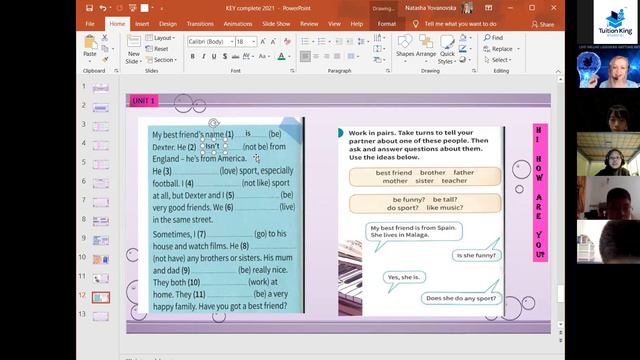The width and height of the screenshot is (640, 360).
Task: Open the Format contextual tab
Action: [387, 24]
